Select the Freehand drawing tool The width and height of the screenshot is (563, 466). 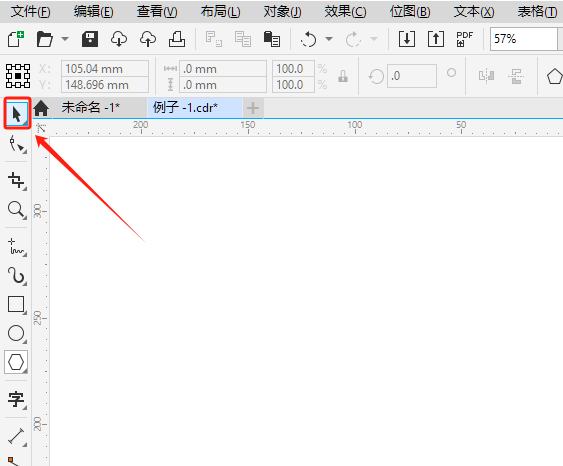click(x=17, y=247)
